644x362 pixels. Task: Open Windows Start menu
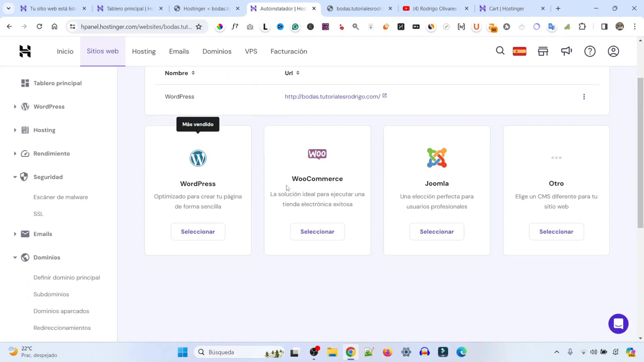tap(182, 352)
